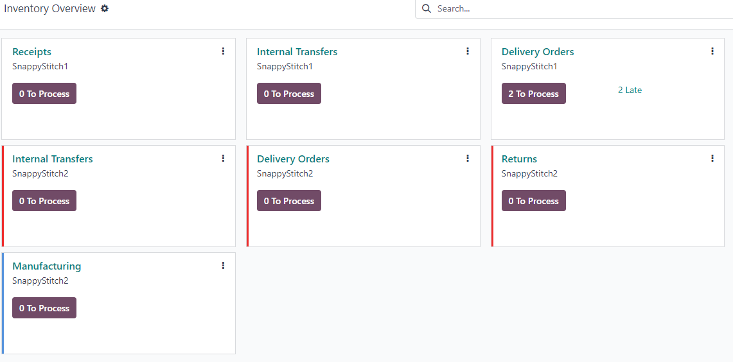Screen dimensions: 733x362
Task: Click 0 To Process on SnappyStitch1 Internal Transfers
Action: click(289, 94)
